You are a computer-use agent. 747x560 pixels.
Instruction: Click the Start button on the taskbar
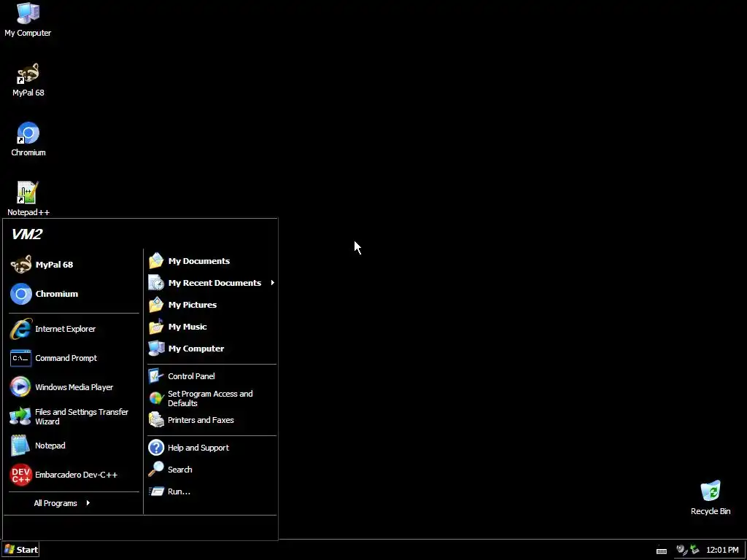click(20, 550)
